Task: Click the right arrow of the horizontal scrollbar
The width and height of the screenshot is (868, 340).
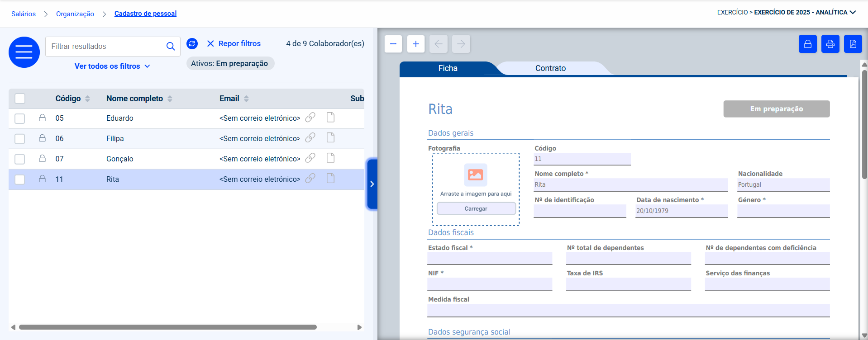Action: click(359, 327)
